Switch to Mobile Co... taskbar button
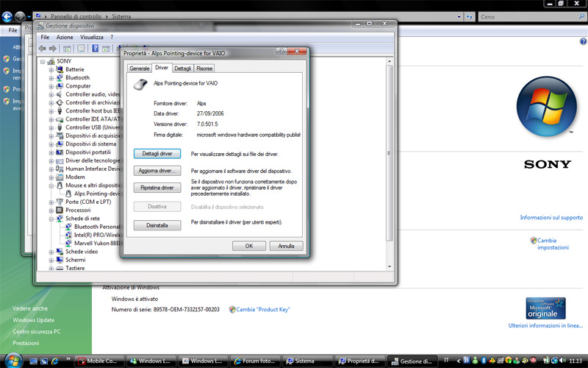 pyautogui.click(x=99, y=361)
